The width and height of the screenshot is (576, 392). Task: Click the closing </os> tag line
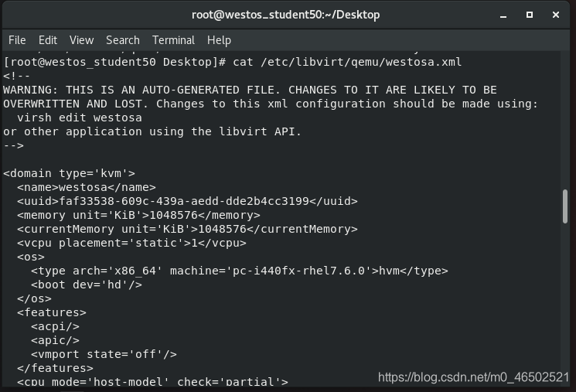[x=34, y=298]
